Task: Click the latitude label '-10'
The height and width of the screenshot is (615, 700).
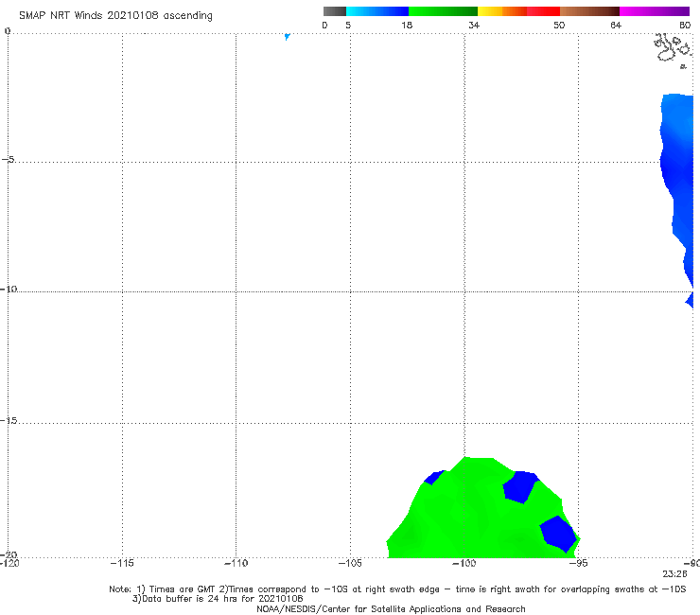Action: tap(9, 289)
